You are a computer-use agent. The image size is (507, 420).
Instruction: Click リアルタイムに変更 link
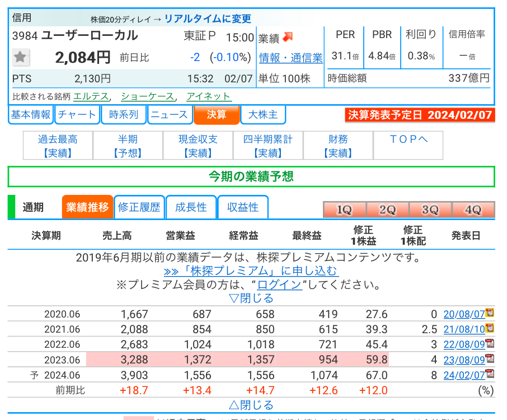(208, 19)
